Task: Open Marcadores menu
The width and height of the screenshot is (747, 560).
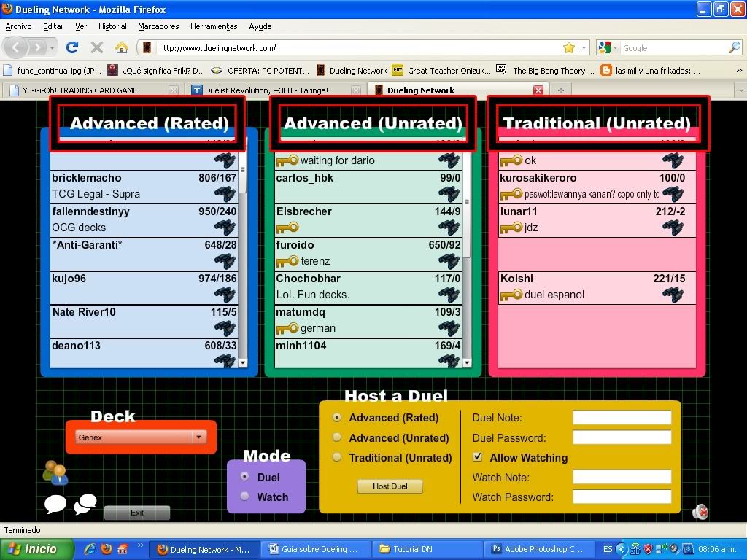Action: pos(158,27)
